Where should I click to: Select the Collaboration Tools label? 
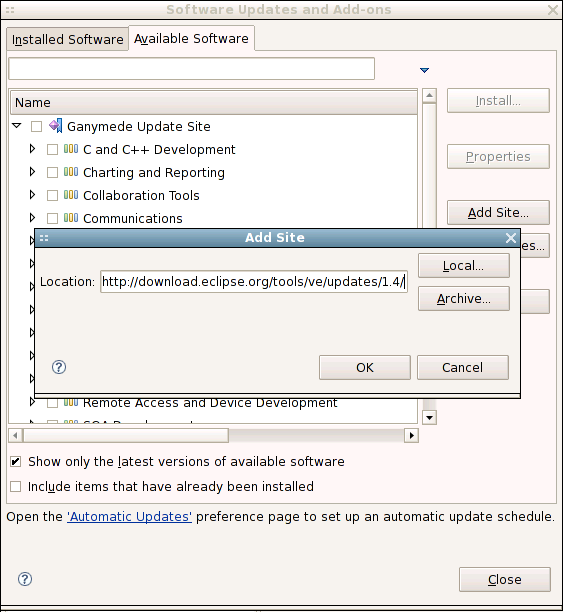coord(141,195)
